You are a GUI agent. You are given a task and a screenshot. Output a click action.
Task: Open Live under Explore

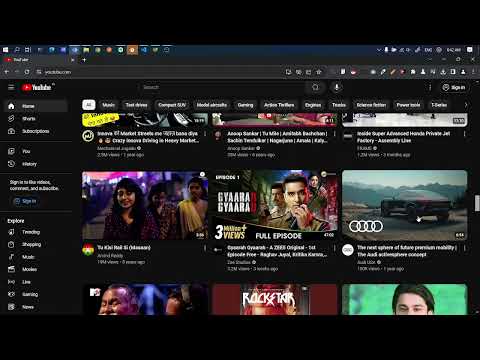click(x=36, y=282)
